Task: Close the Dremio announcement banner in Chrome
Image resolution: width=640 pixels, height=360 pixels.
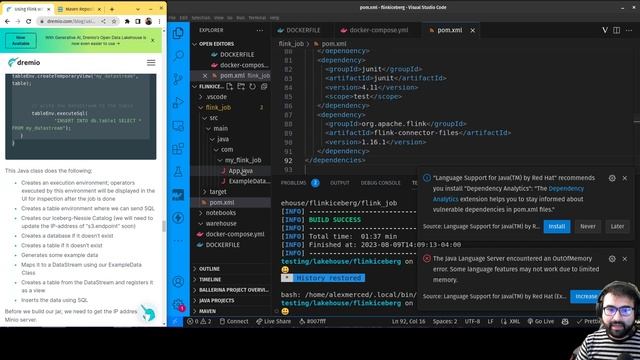Action: pyautogui.click(x=153, y=40)
